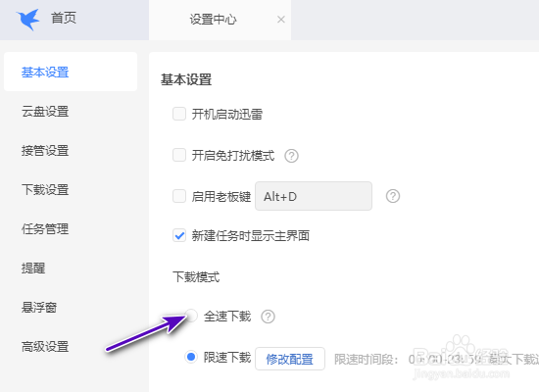Uncheck 新建任务时显示主界面 checkbox
The image size is (539, 392).
tap(179, 235)
